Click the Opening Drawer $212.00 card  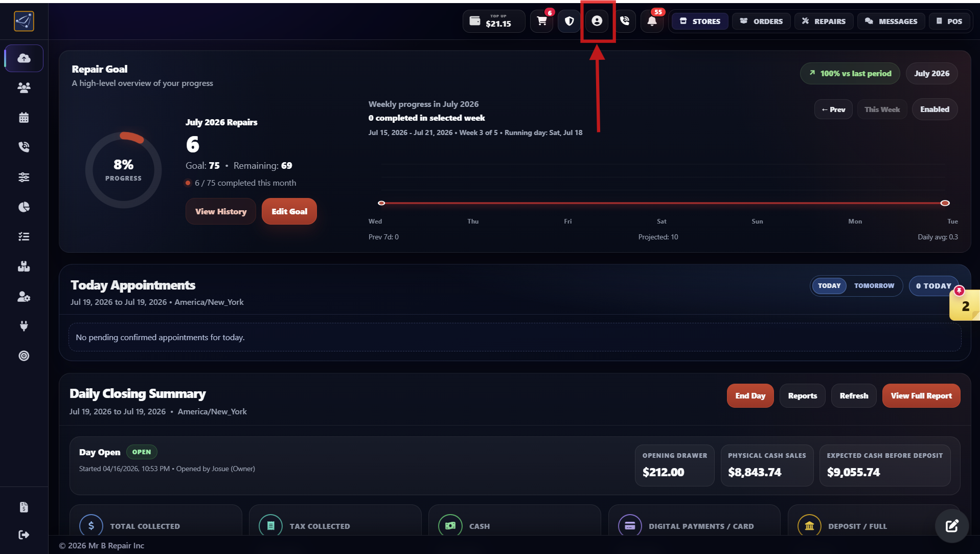(675, 466)
